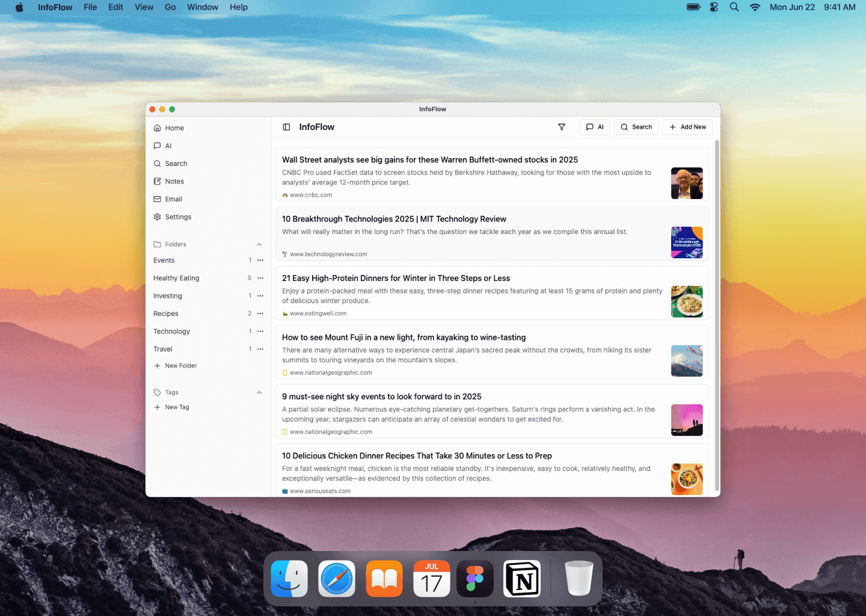
Task: Open options menu for the Travel folder
Action: click(x=260, y=349)
